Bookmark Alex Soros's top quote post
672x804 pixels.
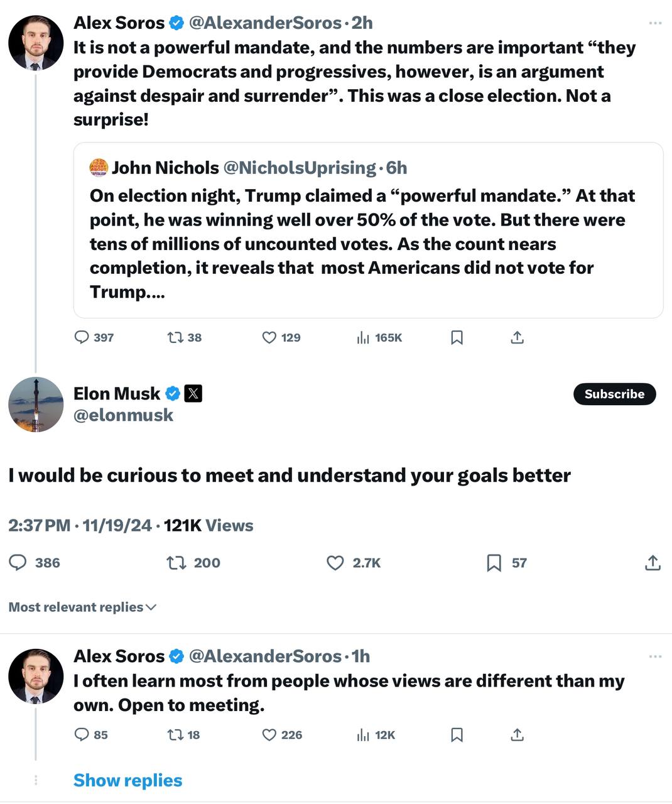point(457,337)
